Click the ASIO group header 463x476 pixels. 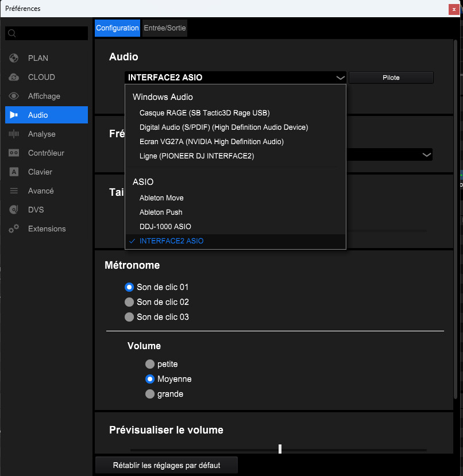pyautogui.click(x=143, y=182)
